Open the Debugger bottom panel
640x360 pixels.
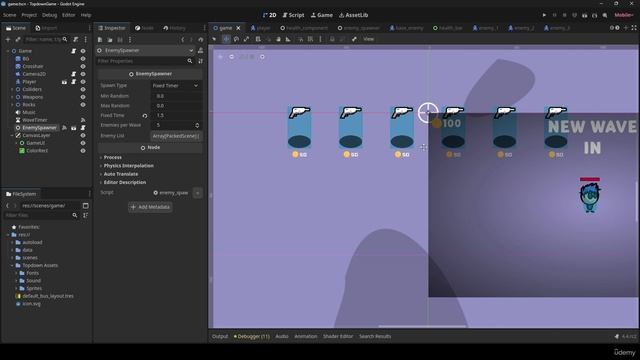pyautogui.click(x=252, y=337)
